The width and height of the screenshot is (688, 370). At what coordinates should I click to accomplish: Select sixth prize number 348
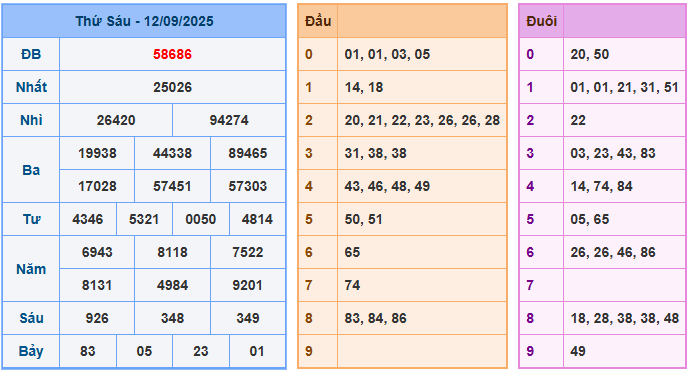pos(172,318)
